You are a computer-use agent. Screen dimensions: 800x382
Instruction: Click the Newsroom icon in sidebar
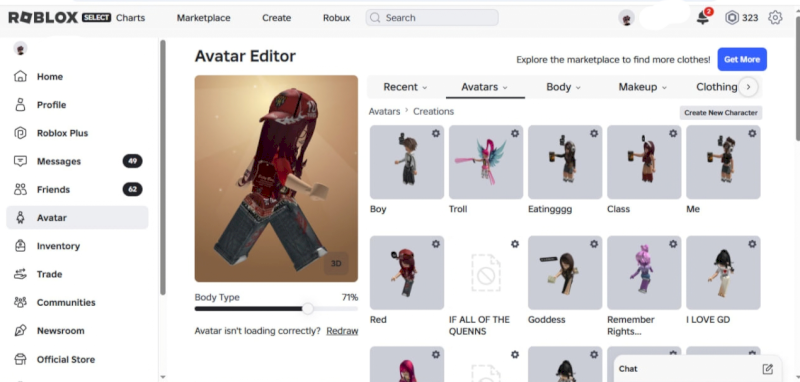point(20,330)
